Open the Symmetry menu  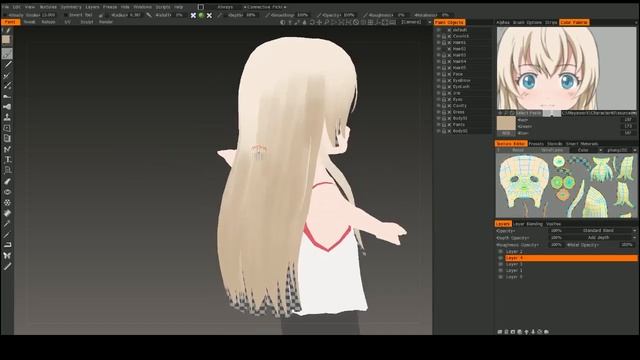pos(71,7)
